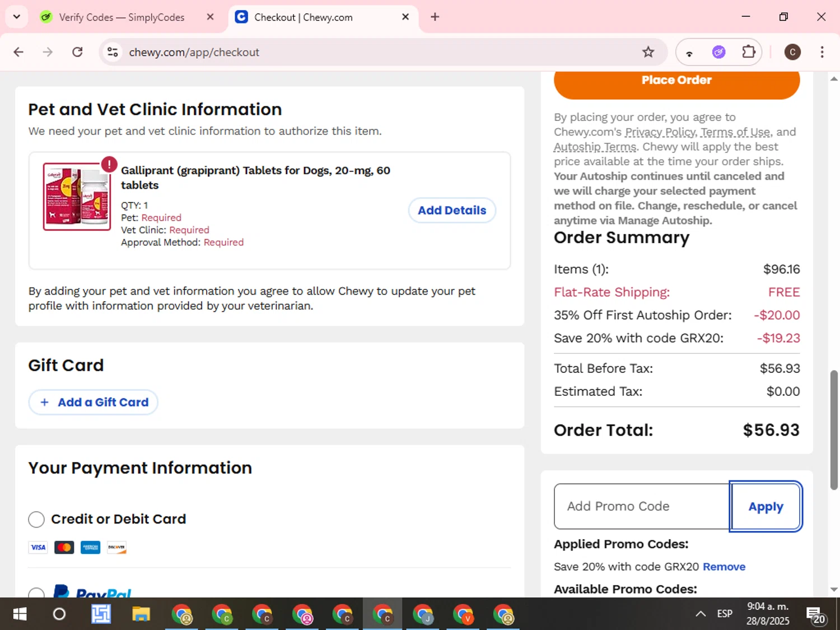Bookmark this page with the star icon
The image size is (840, 630).
(x=648, y=52)
